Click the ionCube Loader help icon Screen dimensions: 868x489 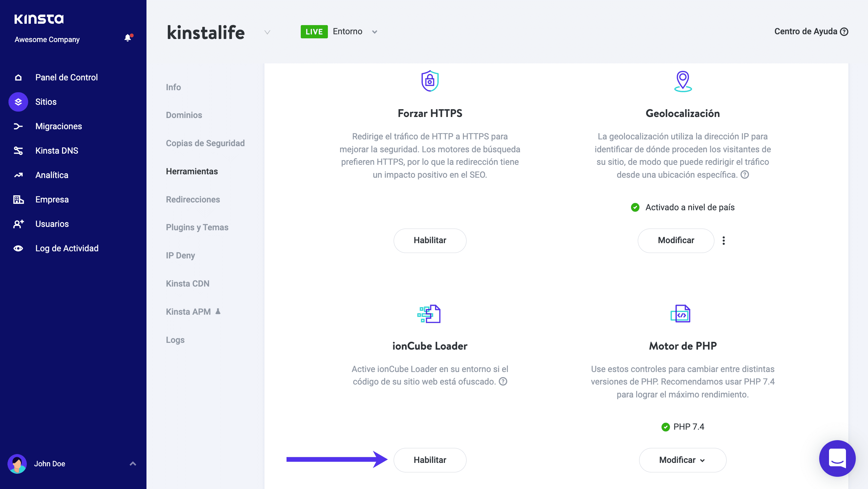click(x=503, y=382)
